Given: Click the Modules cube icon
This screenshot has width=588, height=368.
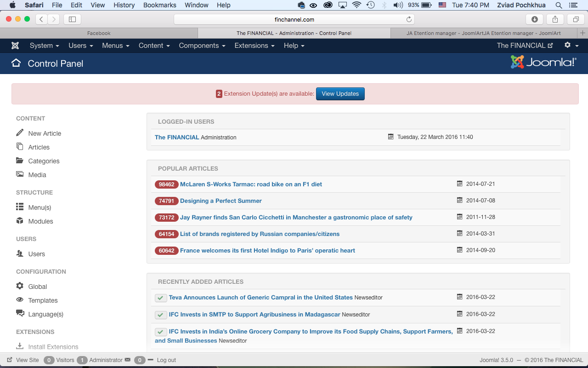Looking at the screenshot, I should 20,221.
